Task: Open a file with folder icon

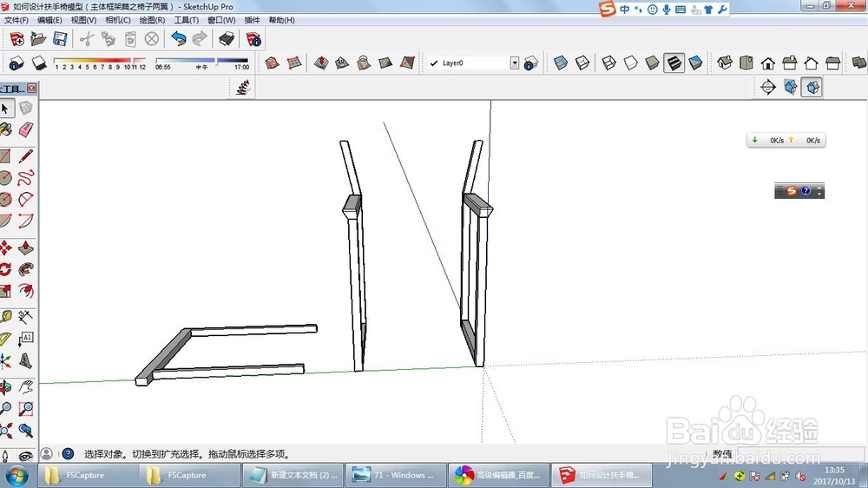Action: coord(38,39)
